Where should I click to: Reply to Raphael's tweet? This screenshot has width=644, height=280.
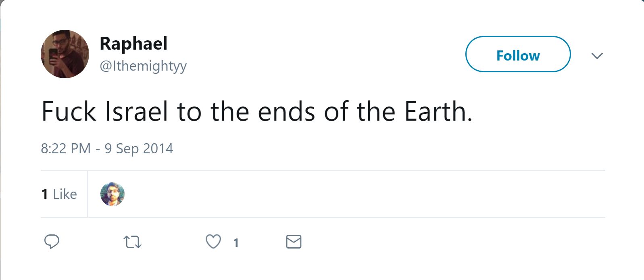coord(52,242)
